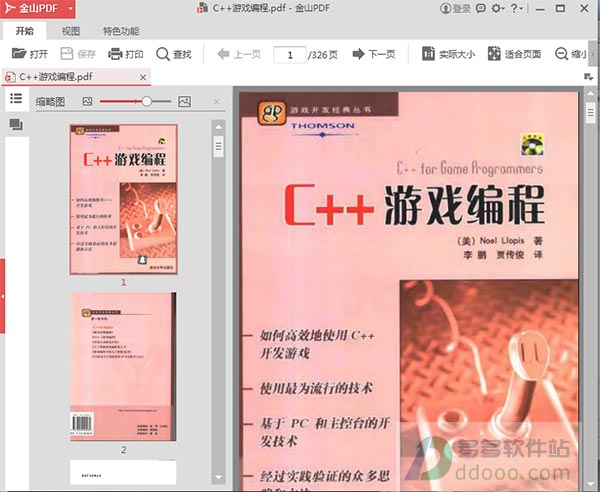Image resolution: width=600 pixels, height=492 pixels.
Task: Click the document view scrollbar handle
Action: (590, 113)
